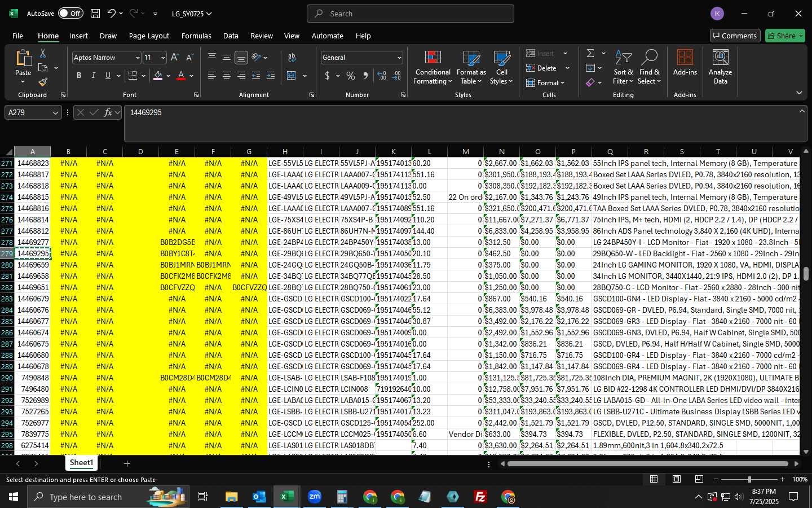Apply Percent Style format
Image resolution: width=812 pixels, height=508 pixels.
(351, 76)
